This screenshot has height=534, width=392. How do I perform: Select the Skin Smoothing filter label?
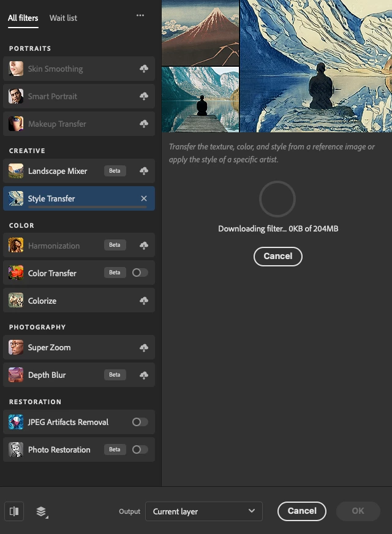tap(55, 69)
